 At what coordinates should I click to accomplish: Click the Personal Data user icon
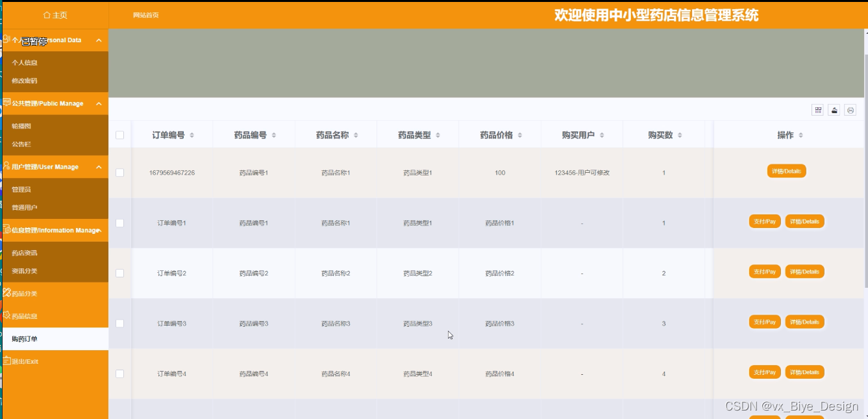6,40
